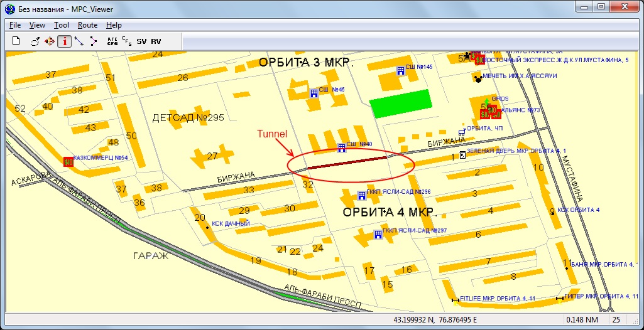
Task: Click the CFG configuration icon
Action: (x=126, y=41)
